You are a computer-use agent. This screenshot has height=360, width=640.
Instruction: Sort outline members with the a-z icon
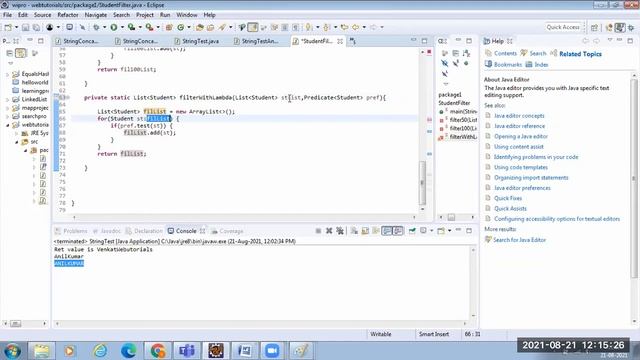click(x=467, y=53)
